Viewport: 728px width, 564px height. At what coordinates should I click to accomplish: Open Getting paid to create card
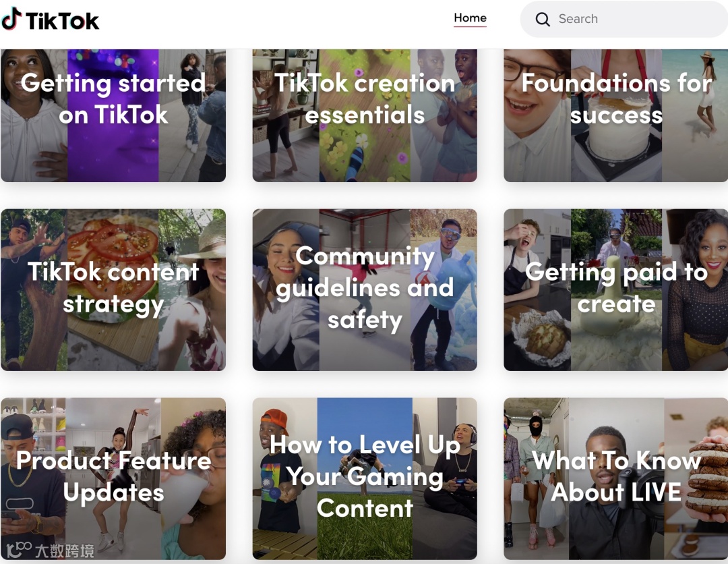pyautogui.click(x=615, y=289)
